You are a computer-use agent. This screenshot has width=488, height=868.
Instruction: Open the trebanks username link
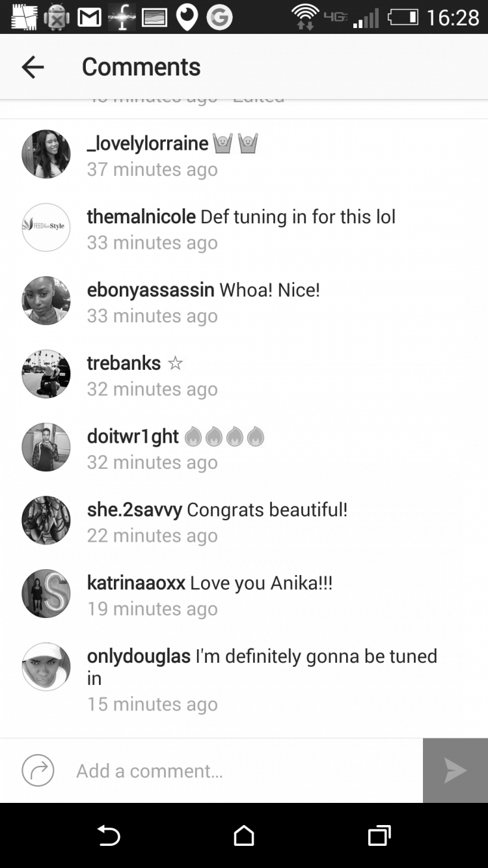(124, 363)
